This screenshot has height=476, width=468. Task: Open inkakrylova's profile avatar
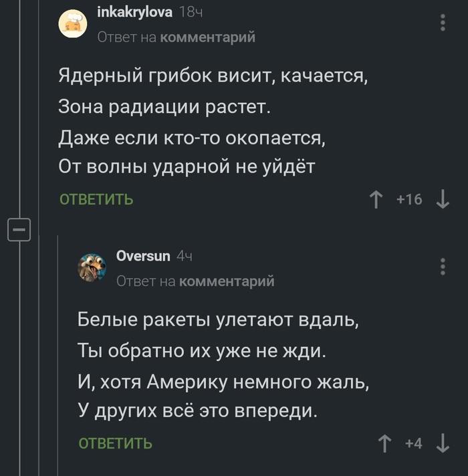[74, 24]
